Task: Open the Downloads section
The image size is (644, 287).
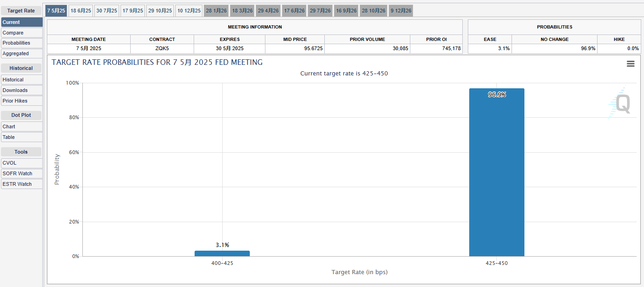Action: tap(22, 90)
